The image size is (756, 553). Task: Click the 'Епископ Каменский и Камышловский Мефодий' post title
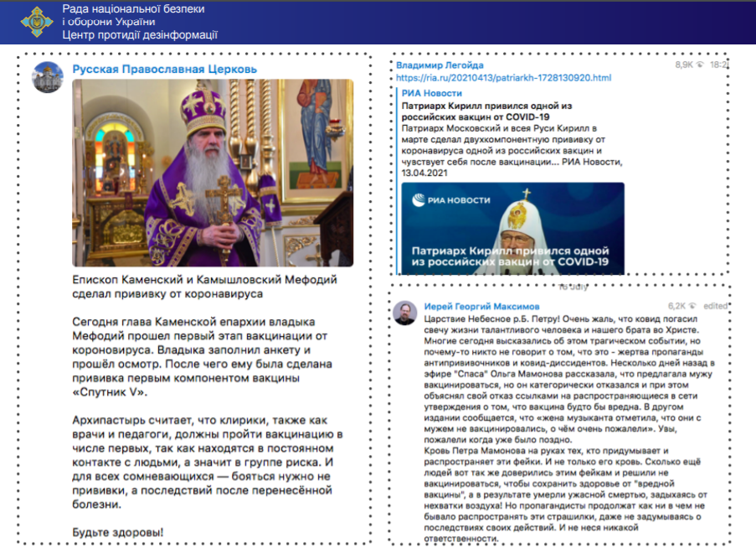click(204, 287)
